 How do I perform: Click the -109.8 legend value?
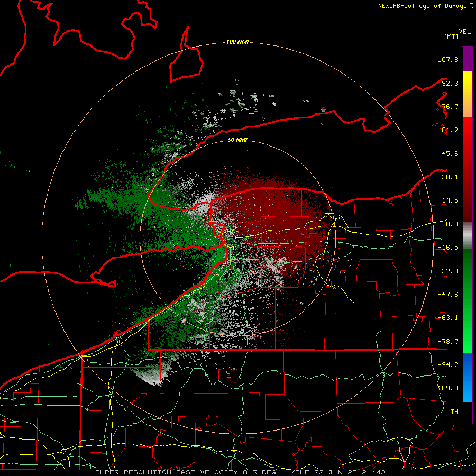tap(446, 388)
